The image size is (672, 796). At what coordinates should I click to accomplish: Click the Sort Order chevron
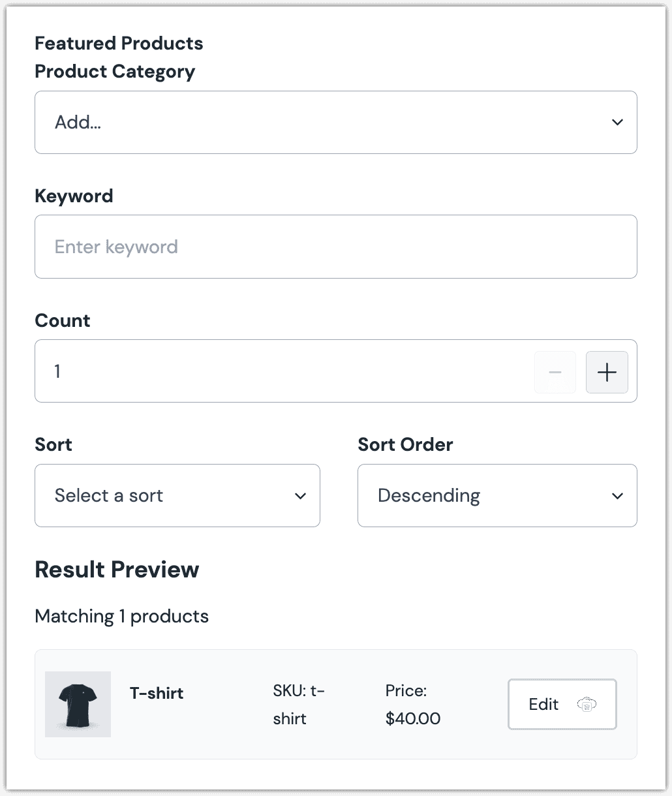(618, 496)
